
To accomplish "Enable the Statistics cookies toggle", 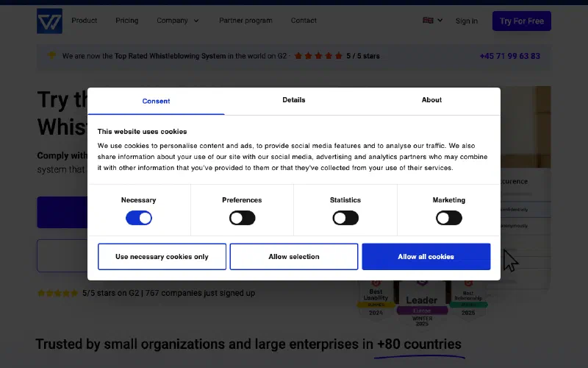I will click(345, 218).
